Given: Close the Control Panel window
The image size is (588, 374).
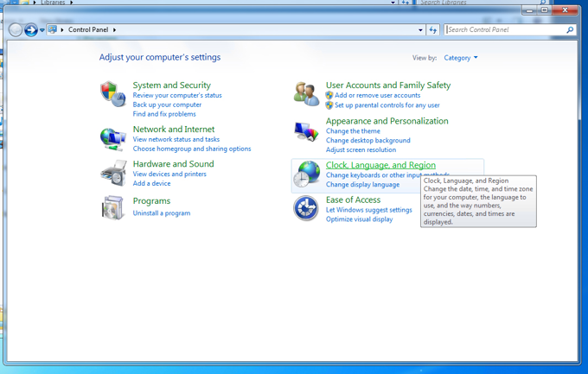Looking at the screenshot, I should (566, 10).
